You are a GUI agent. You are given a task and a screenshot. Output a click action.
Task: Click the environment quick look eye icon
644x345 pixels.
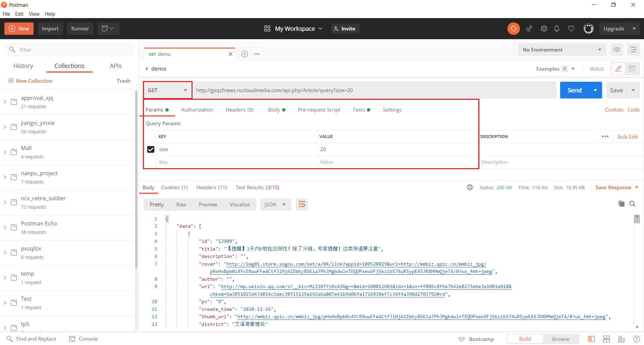coord(616,50)
